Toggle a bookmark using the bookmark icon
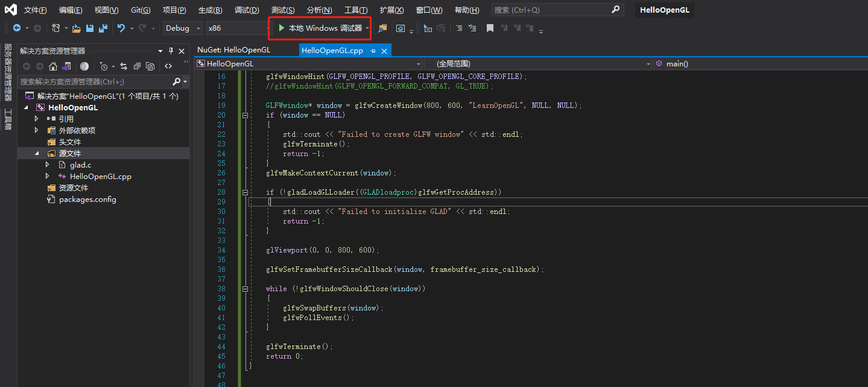The width and height of the screenshot is (868, 387). [490, 28]
